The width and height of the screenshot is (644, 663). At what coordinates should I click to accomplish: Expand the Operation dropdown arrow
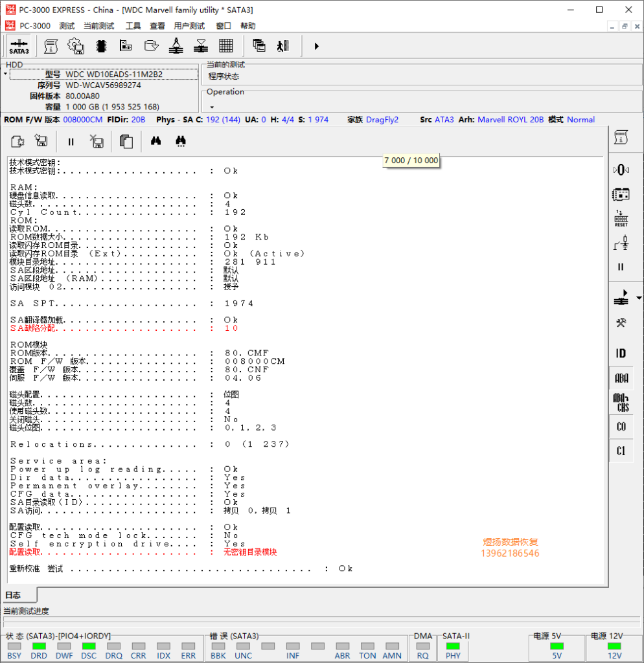point(211,107)
